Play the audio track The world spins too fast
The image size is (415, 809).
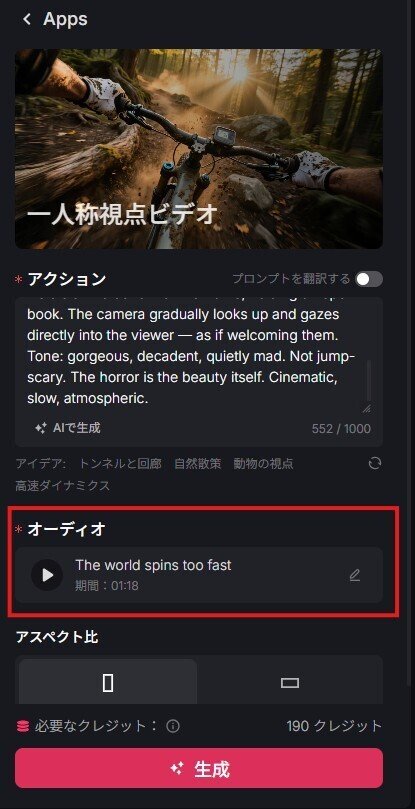pyautogui.click(x=47, y=575)
